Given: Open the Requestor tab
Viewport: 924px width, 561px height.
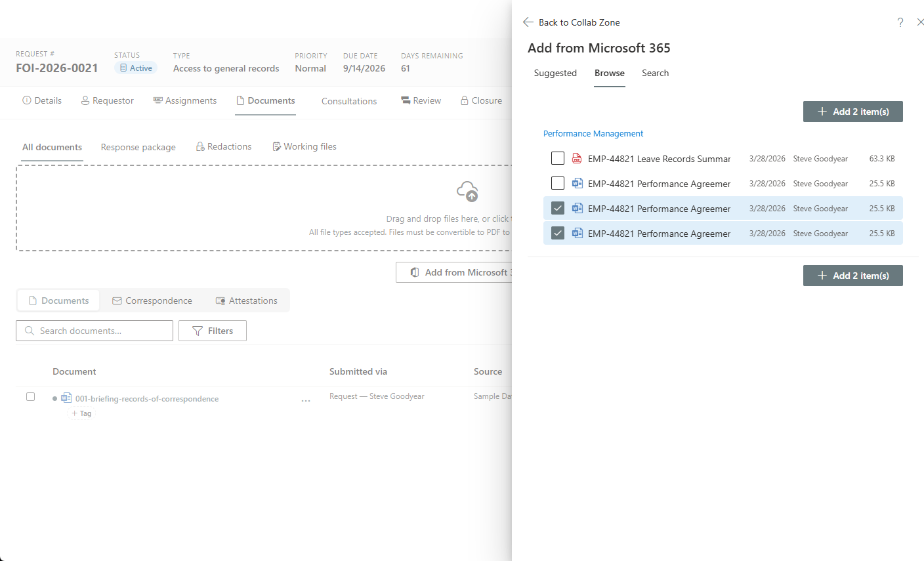Looking at the screenshot, I should (x=108, y=101).
